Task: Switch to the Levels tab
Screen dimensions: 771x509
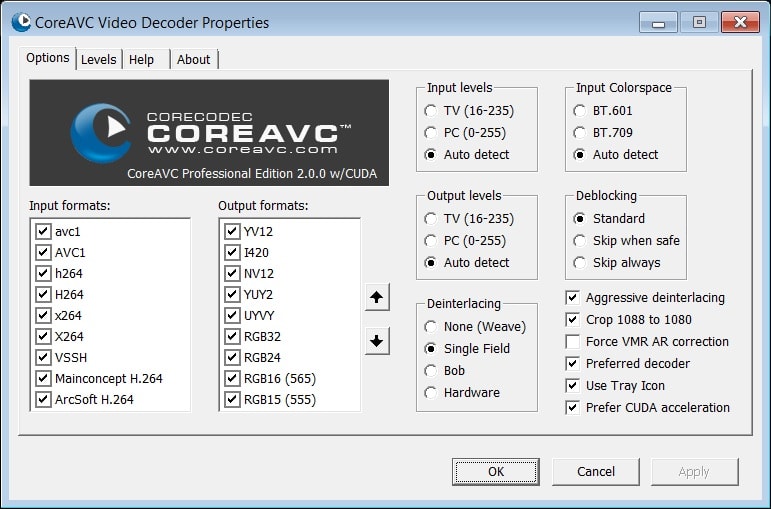Action: (99, 59)
